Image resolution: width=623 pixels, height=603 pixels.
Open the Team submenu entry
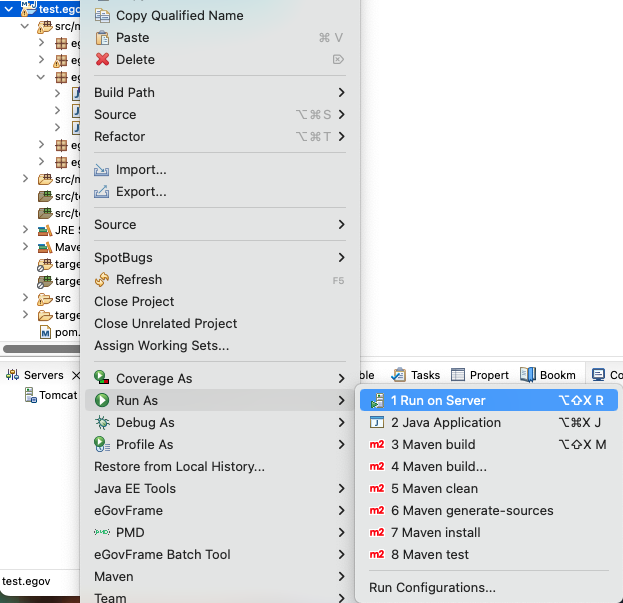click(220, 597)
